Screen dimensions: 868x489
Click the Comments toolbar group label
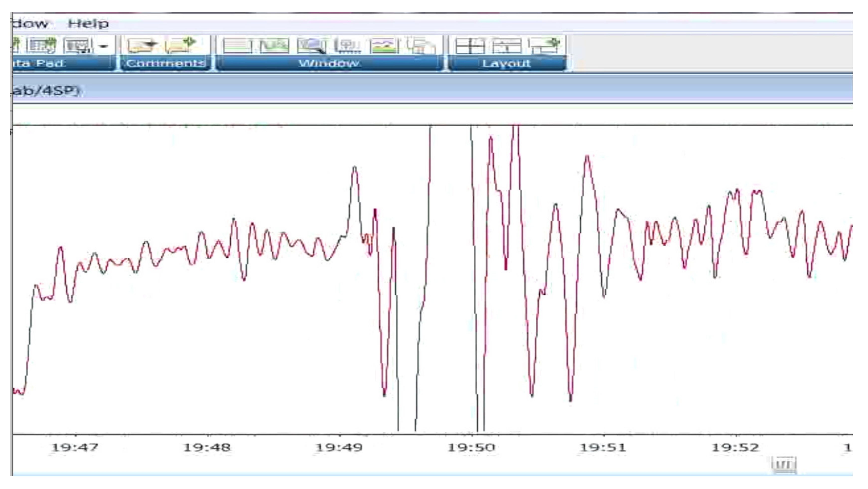click(165, 63)
